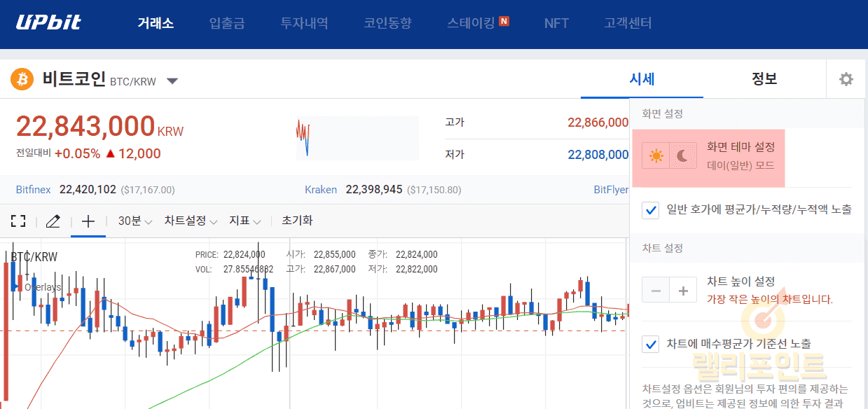Select the crosshair cursor tool
Screen dimensions: 868x409
coord(88,221)
